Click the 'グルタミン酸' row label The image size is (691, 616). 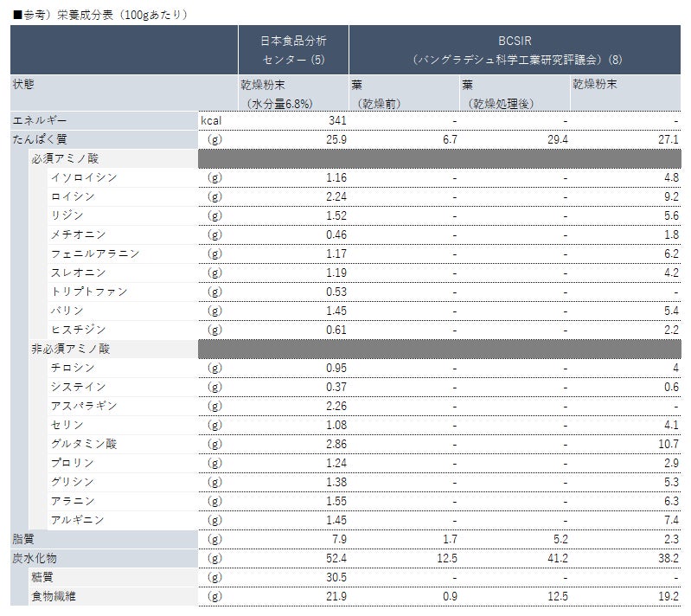click(x=84, y=444)
